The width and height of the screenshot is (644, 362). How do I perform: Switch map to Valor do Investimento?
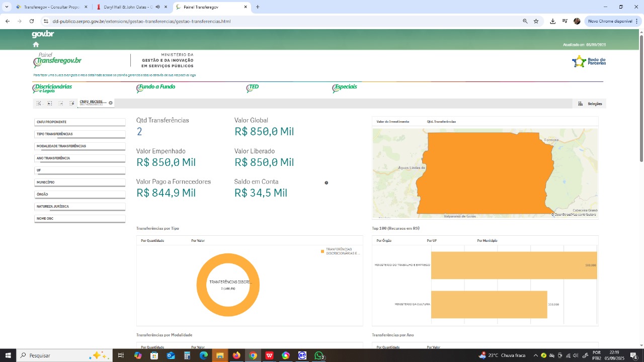(x=393, y=122)
